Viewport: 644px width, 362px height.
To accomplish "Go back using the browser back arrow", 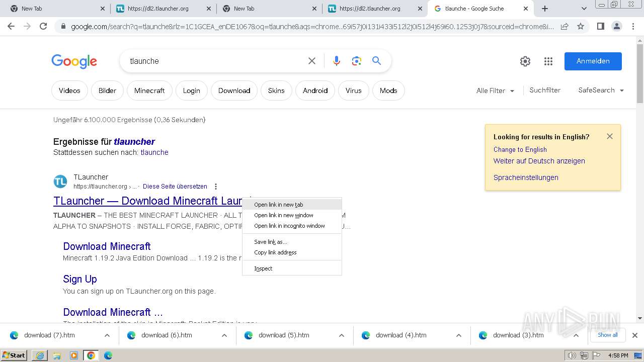I will click(x=11, y=26).
